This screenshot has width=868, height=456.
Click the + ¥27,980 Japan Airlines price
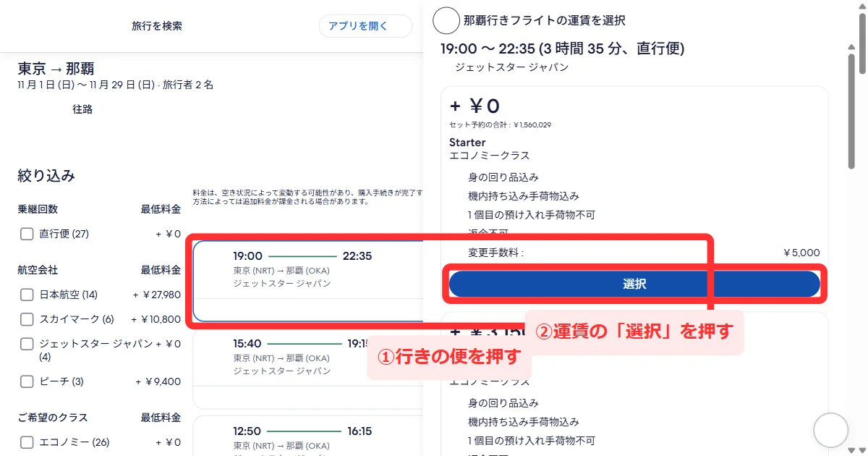pos(157,295)
